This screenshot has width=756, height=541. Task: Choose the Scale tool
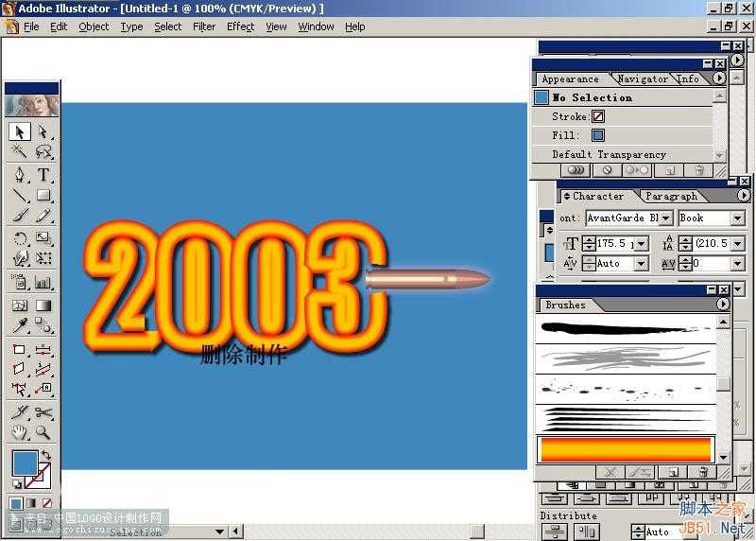click(x=43, y=238)
